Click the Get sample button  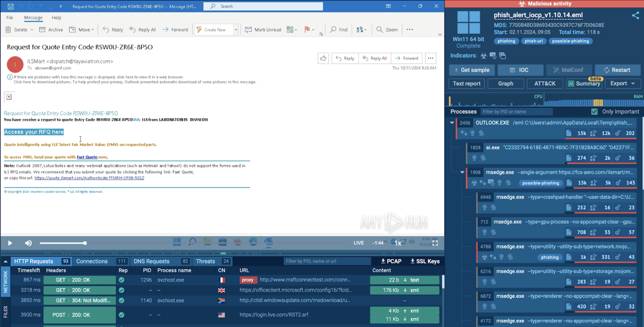click(472, 70)
